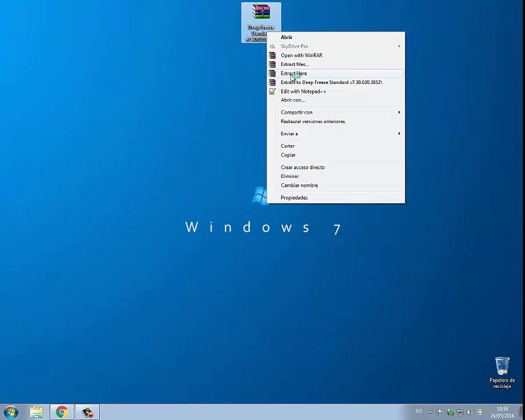Click the WinRAR icon beside Extract files
This screenshot has width=525, height=420.
click(272, 64)
